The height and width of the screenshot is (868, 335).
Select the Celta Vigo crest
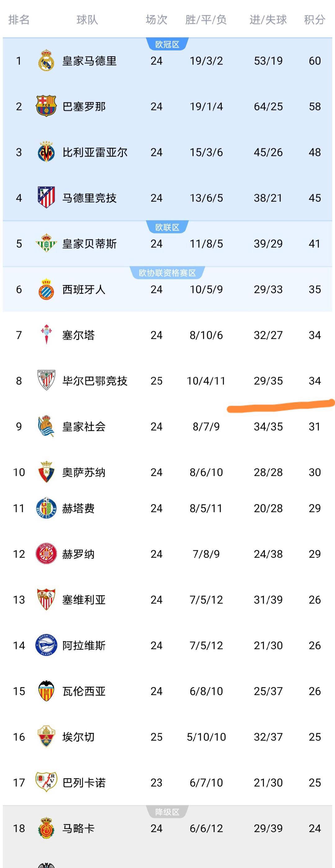[x=46, y=334]
